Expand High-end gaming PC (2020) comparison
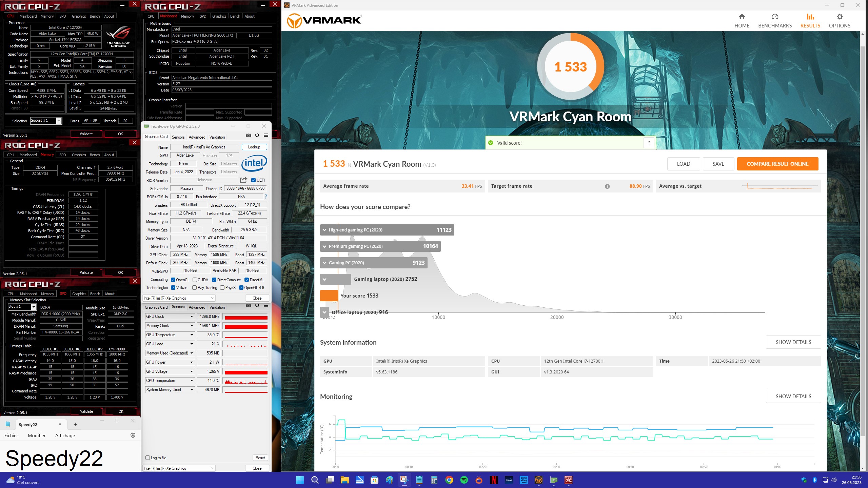This screenshot has height=488, width=868. coord(324,230)
